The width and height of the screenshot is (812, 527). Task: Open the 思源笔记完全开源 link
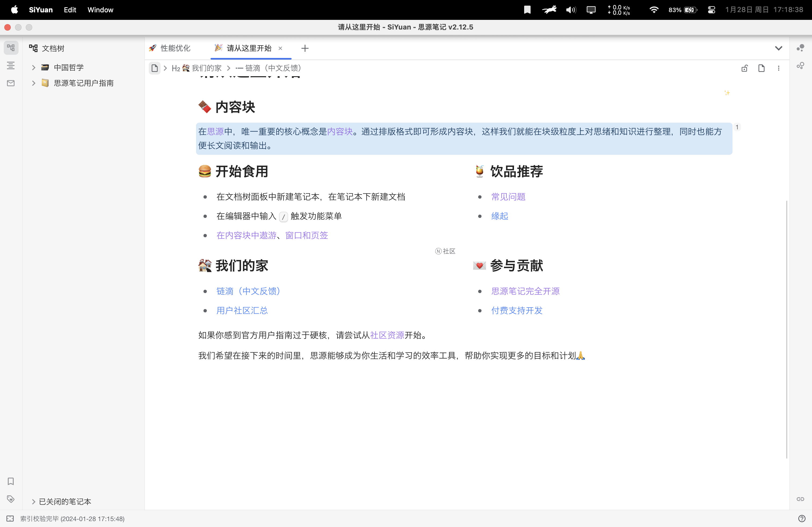[x=525, y=291]
